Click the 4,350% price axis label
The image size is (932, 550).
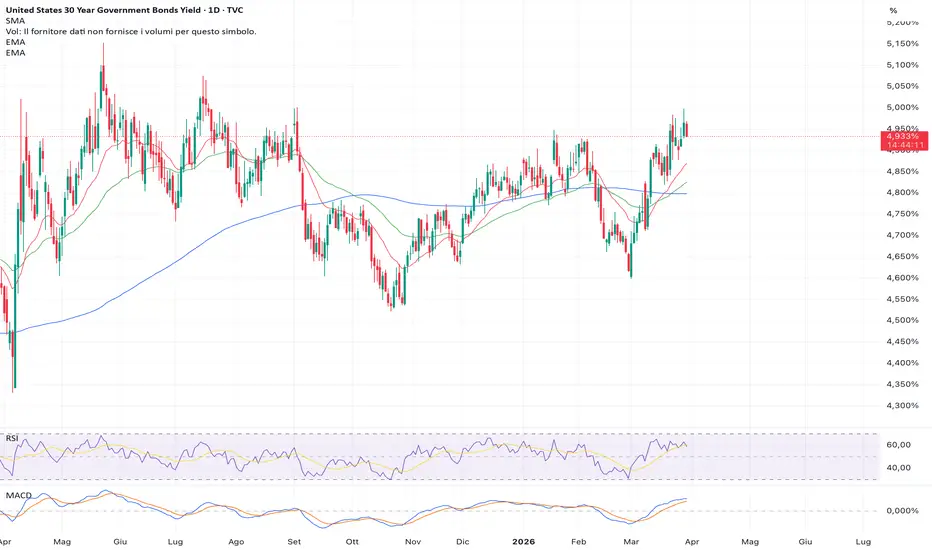click(902, 385)
